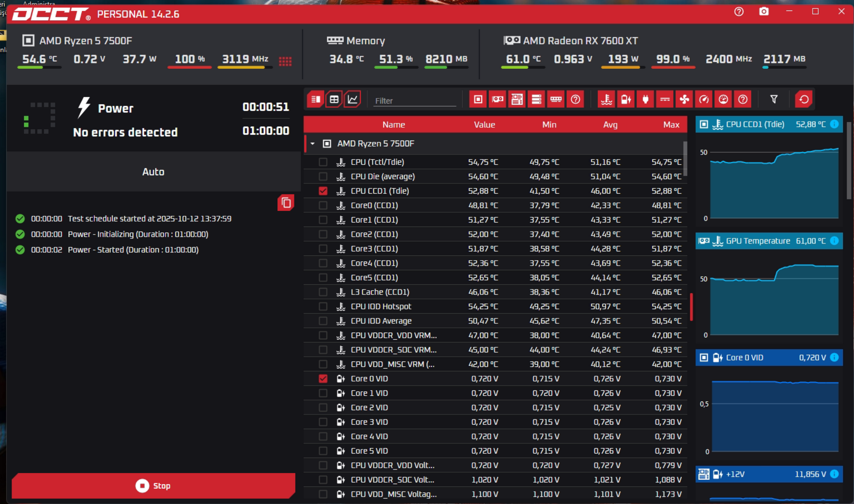Toggle the GPU hardware filter icon
This screenshot has height=504, width=854.
click(498, 99)
